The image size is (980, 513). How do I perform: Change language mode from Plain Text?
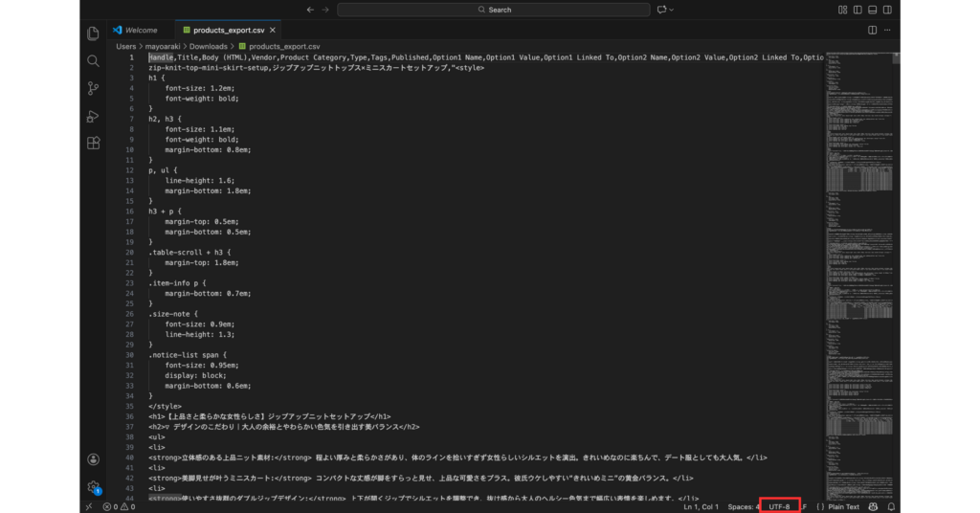[x=844, y=506]
